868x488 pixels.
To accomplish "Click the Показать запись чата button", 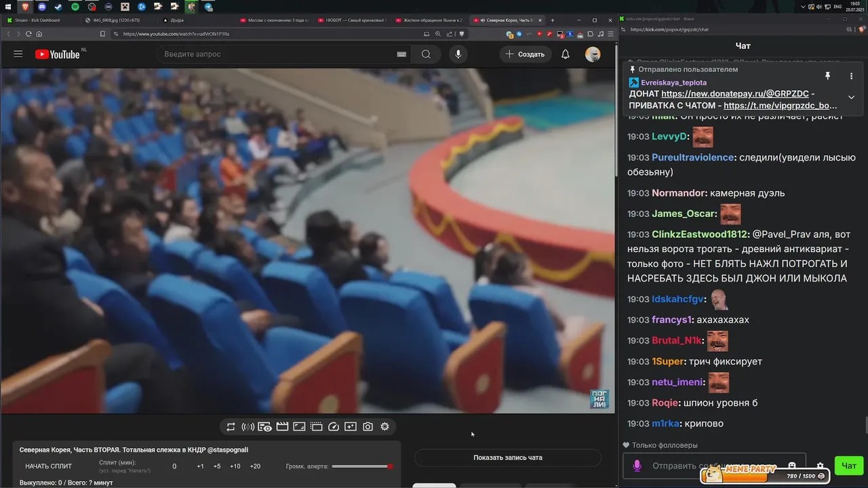I will click(x=508, y=457).
